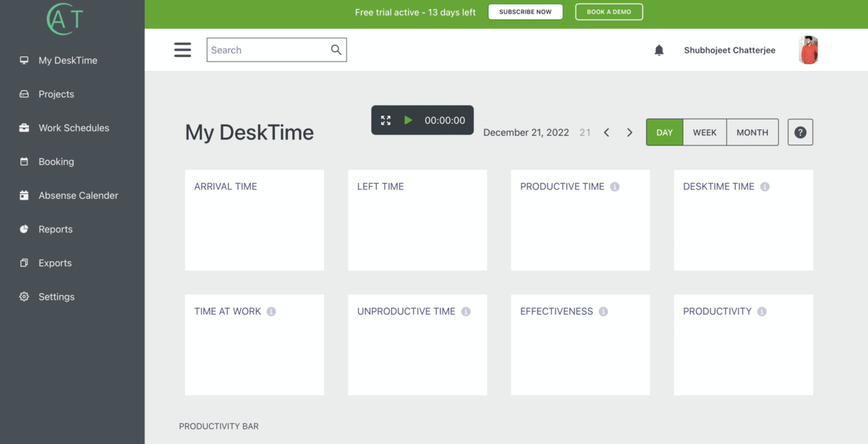Click the Exports copy icon
868x444 pixels.
24,263
